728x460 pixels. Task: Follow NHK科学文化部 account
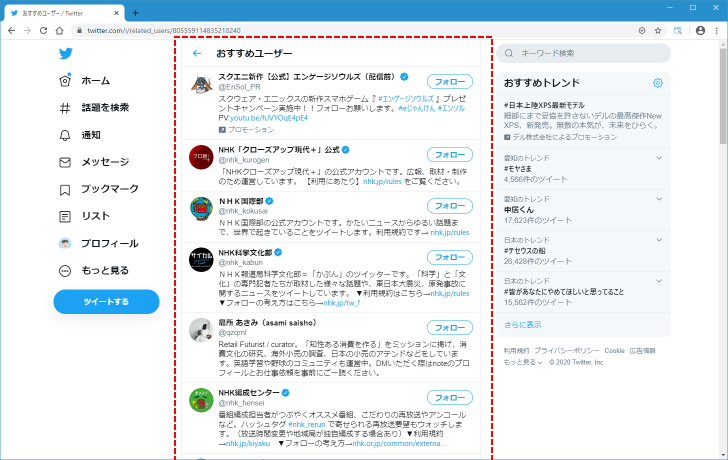click(450, 257)
